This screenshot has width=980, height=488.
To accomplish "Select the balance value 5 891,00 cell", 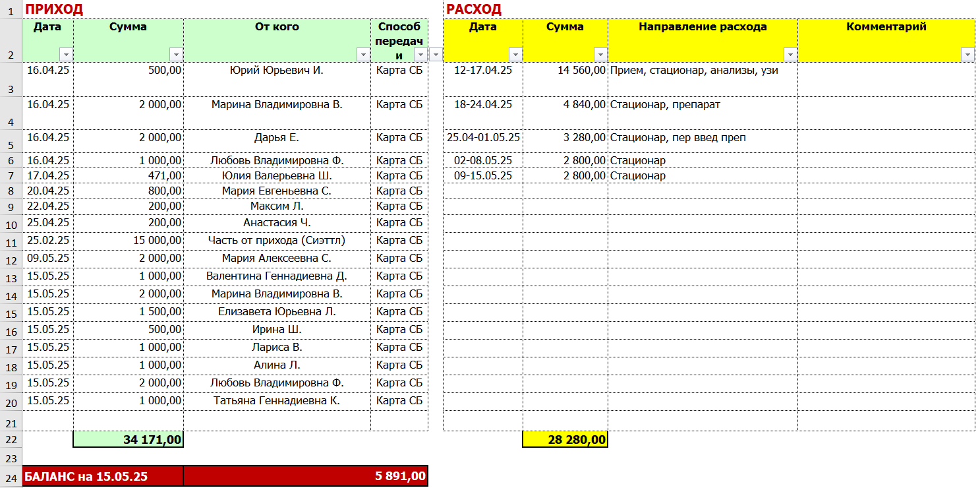I will tap(306, 476).
